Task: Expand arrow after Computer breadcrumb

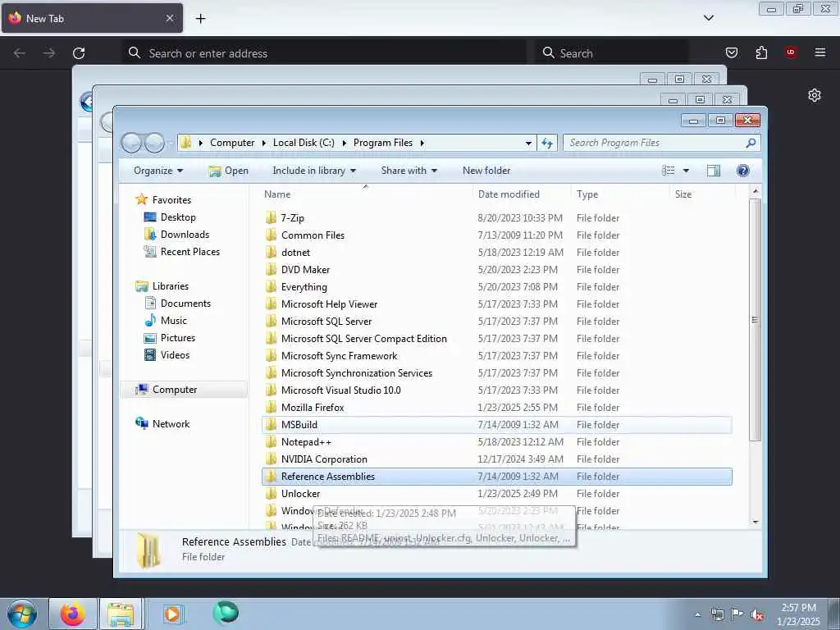Action: [264, 143]
